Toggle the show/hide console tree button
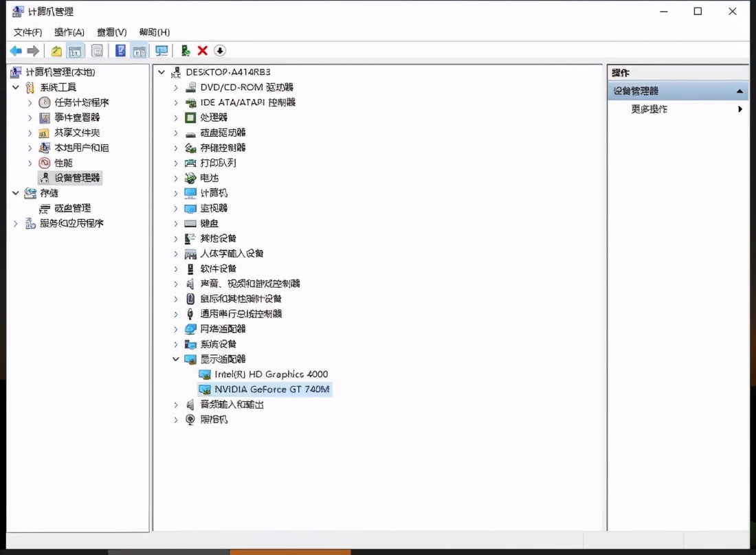This screenshot has width=756, height=555. tap(75, 51)
